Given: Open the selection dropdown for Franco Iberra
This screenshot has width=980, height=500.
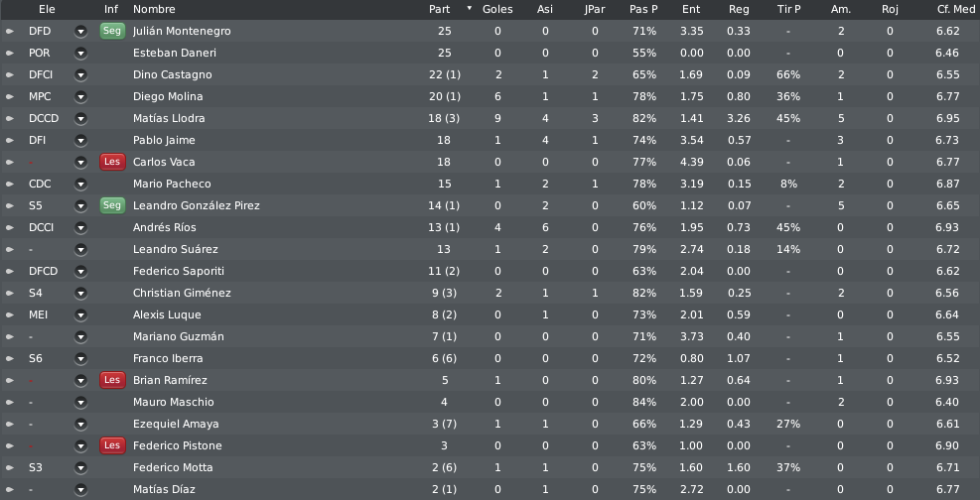Looking at the screenshot, I should pos(80,359).
